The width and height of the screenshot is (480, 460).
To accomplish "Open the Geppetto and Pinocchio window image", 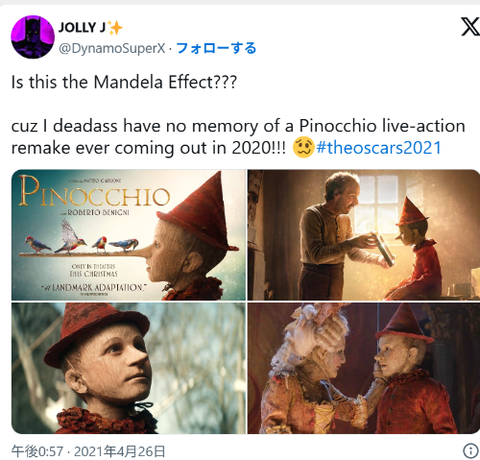I will click(x=364, y=235).
